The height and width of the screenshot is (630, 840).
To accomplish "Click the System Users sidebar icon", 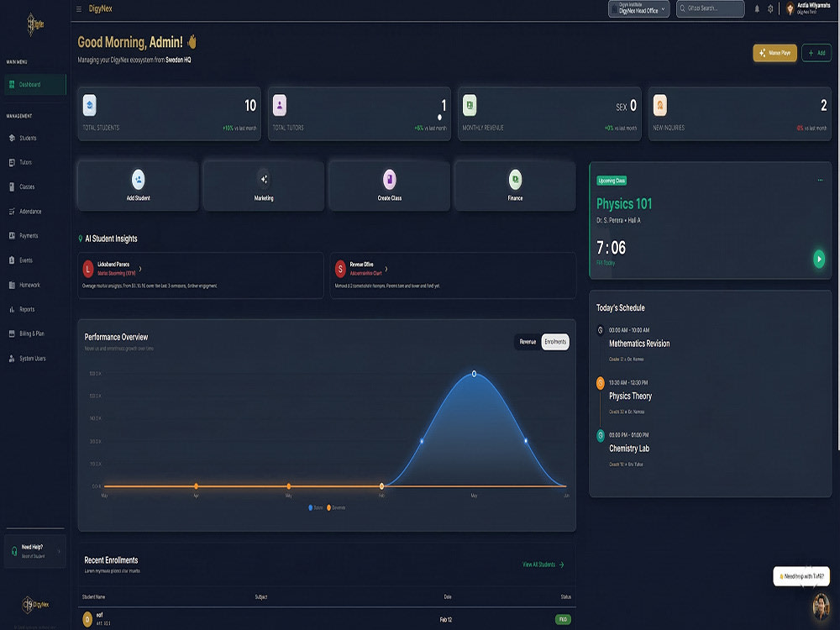I will click(x=12, y=359).
